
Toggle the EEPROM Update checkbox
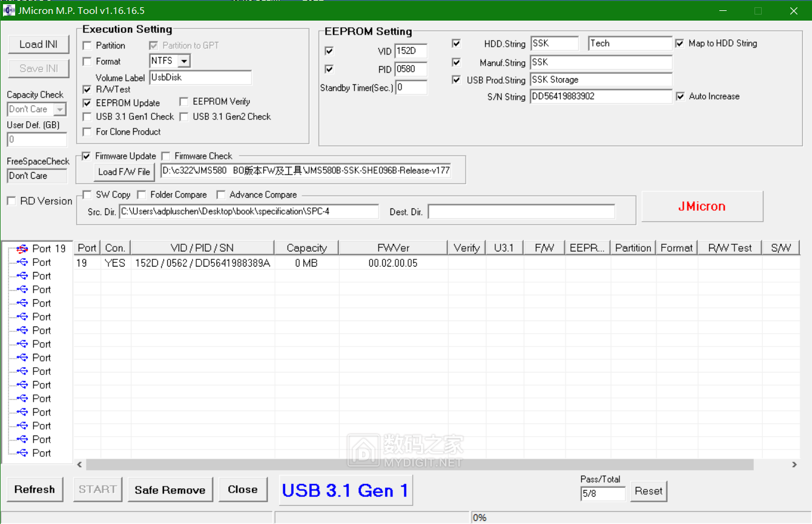pyautogui.click(x=87, y=103)
